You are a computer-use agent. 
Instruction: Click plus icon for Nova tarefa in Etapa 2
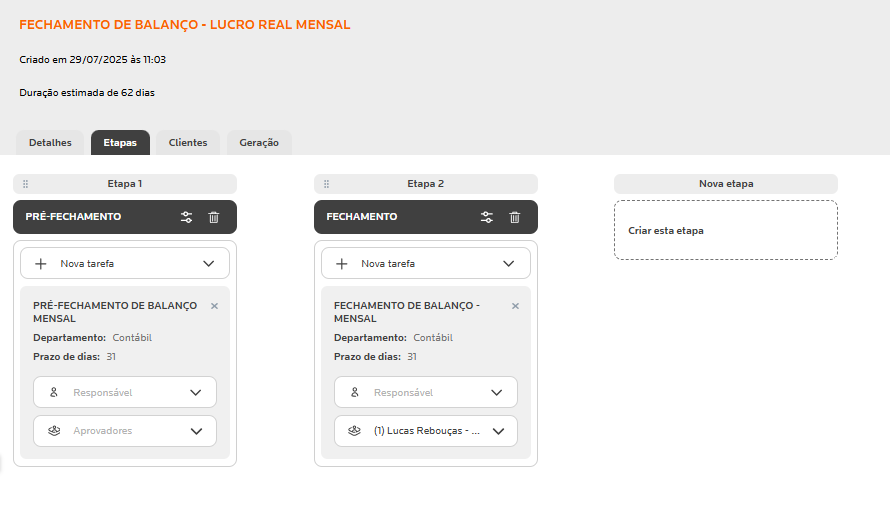pyautogui.click(x=342, y=264)
